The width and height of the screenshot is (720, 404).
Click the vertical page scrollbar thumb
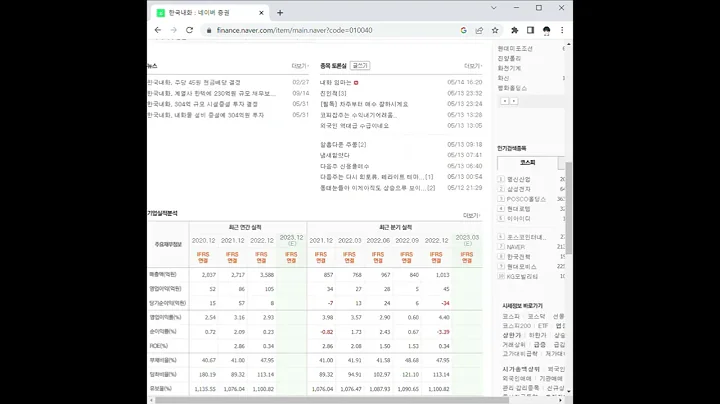(569, 208)
